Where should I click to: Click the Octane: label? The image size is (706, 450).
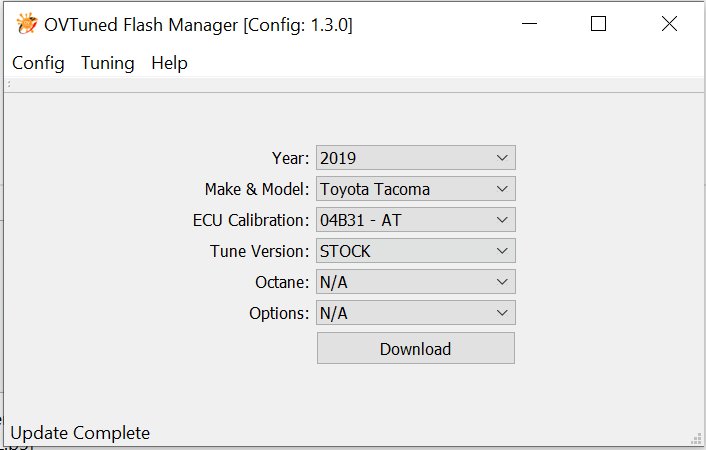pos(282,282)
